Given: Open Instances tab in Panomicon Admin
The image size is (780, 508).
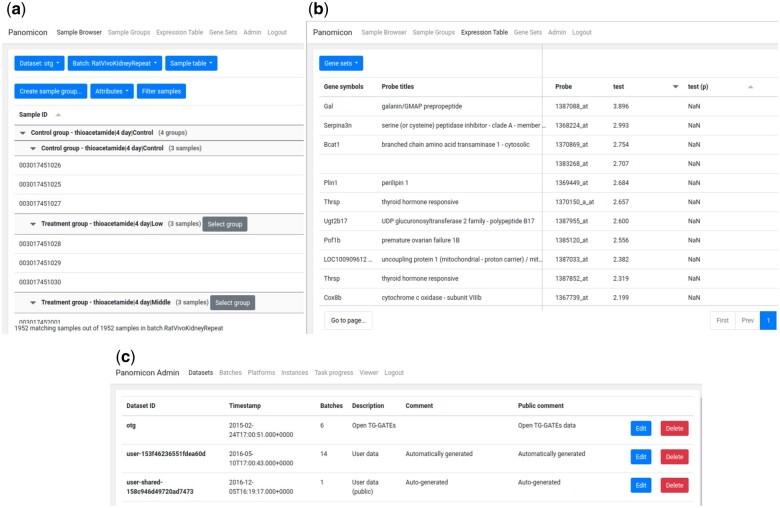Looking at the screenshot, I should click(x=294, y=373).
